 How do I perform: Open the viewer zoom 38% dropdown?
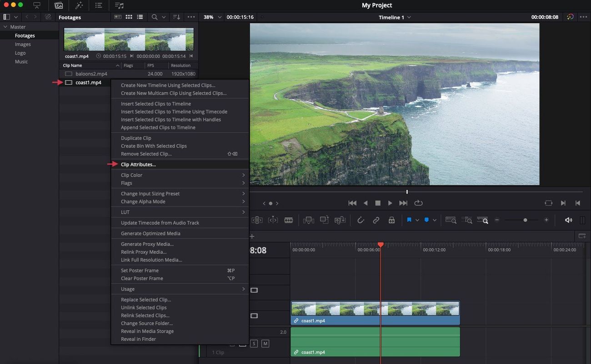click(213, 17)
